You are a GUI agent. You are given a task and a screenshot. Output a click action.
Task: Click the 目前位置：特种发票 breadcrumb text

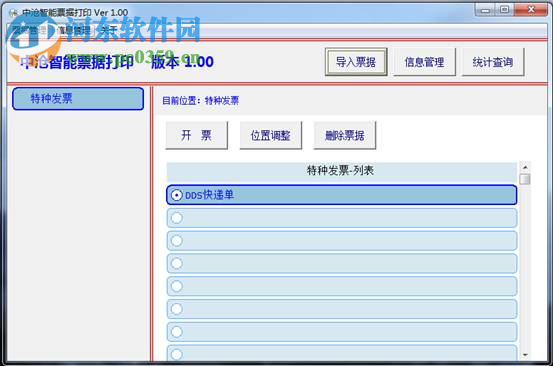pyautogui.click(x=200, y=101)
